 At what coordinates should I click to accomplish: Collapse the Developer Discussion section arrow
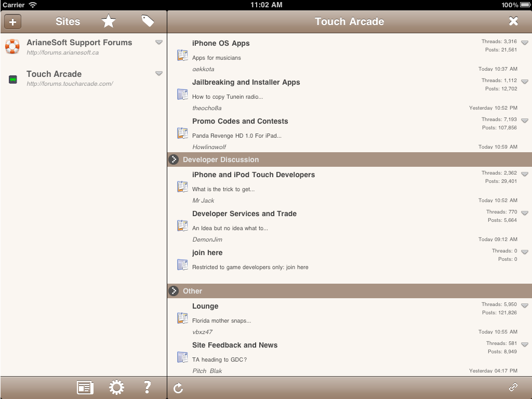[174, 159]
